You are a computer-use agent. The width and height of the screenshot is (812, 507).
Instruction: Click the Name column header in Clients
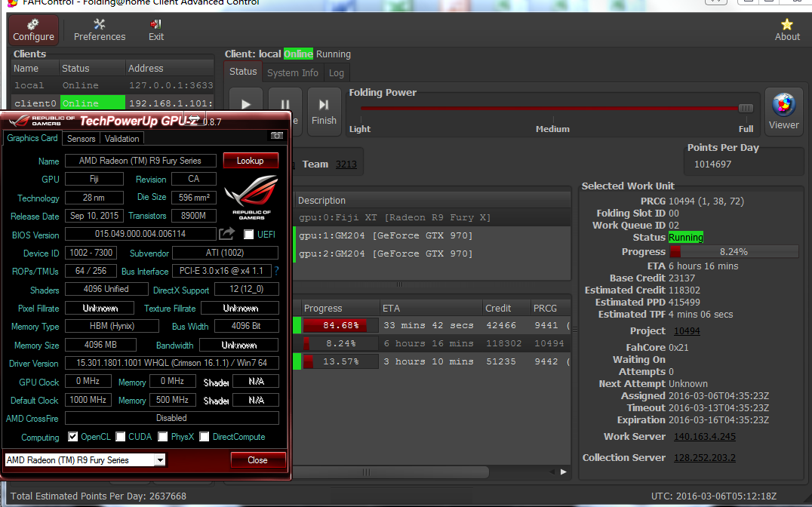click(x=35, y=69)
